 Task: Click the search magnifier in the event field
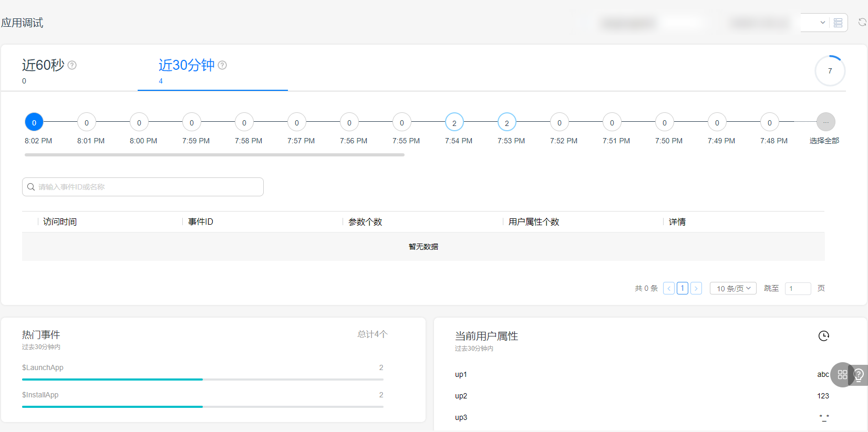pos(31,187)
